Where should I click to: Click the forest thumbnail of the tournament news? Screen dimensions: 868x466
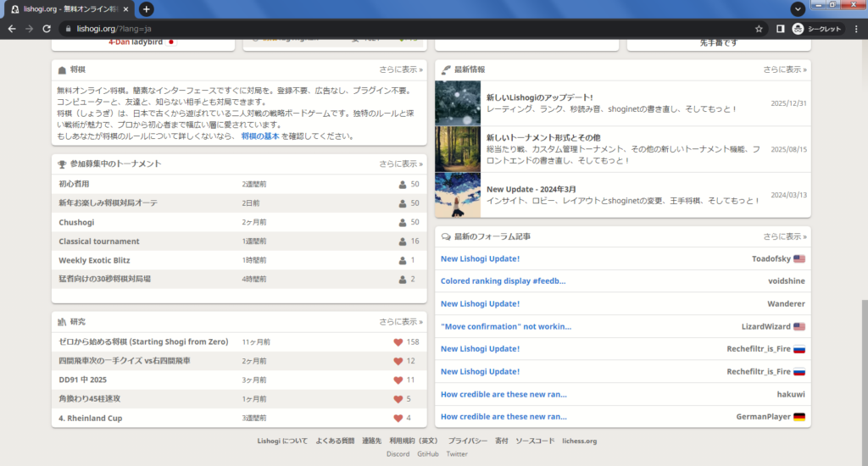[458, 149]
